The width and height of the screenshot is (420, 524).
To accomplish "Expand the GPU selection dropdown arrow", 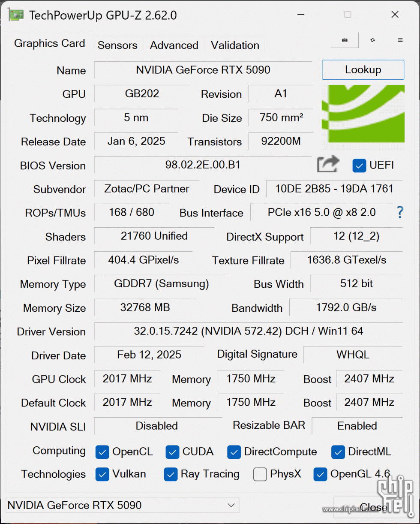I will click(232, 505).
